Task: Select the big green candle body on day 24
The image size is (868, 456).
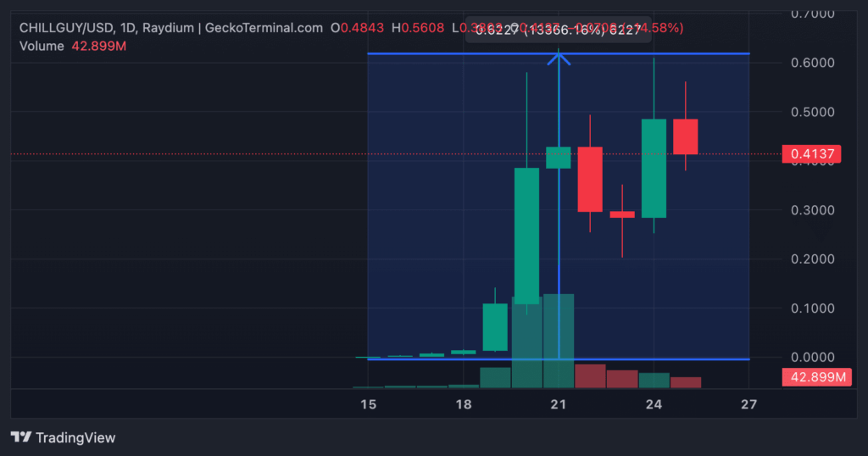Action: tap(654, 168)
